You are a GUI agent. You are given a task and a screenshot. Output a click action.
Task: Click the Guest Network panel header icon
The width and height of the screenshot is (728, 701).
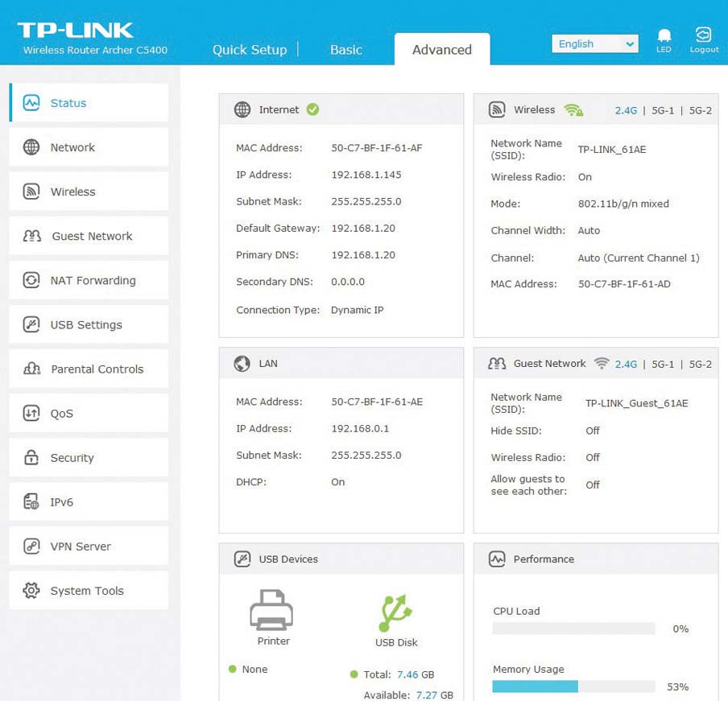click(x=497, y=363)
